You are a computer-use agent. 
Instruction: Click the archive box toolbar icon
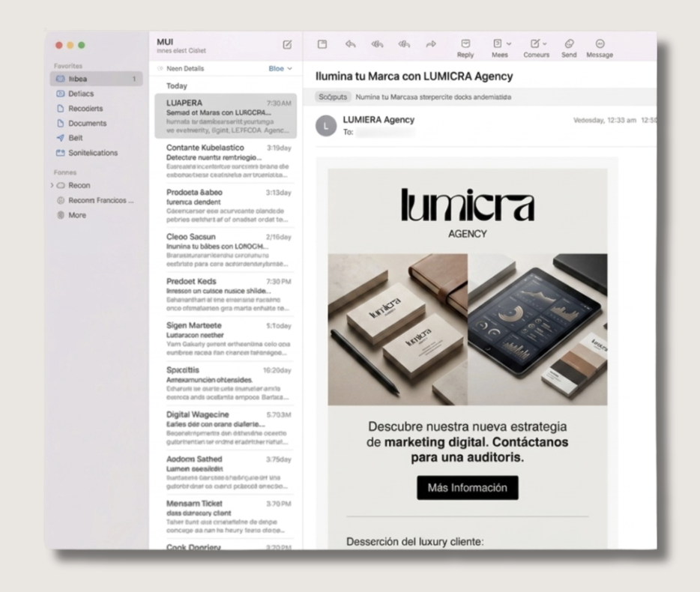pos(322,44)
